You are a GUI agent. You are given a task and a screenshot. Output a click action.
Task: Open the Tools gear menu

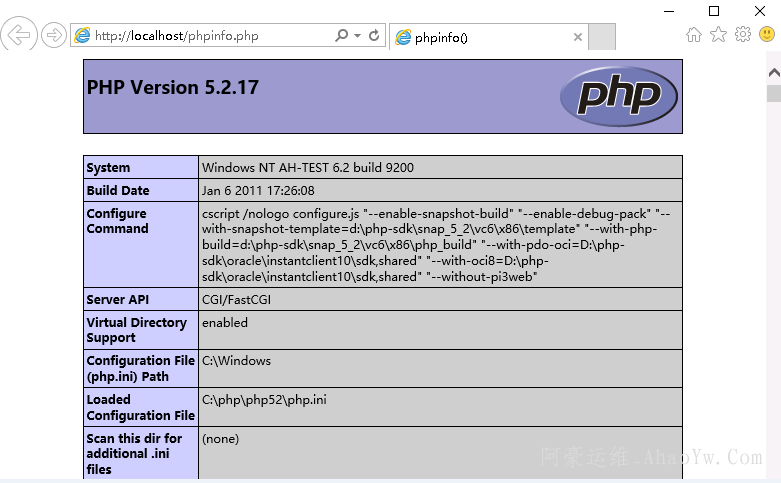(743, 35)
